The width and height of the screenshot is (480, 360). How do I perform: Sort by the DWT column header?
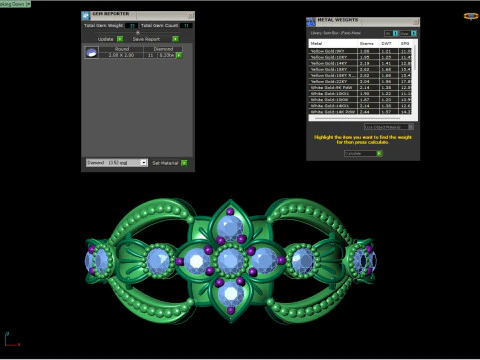click(389, 43)
